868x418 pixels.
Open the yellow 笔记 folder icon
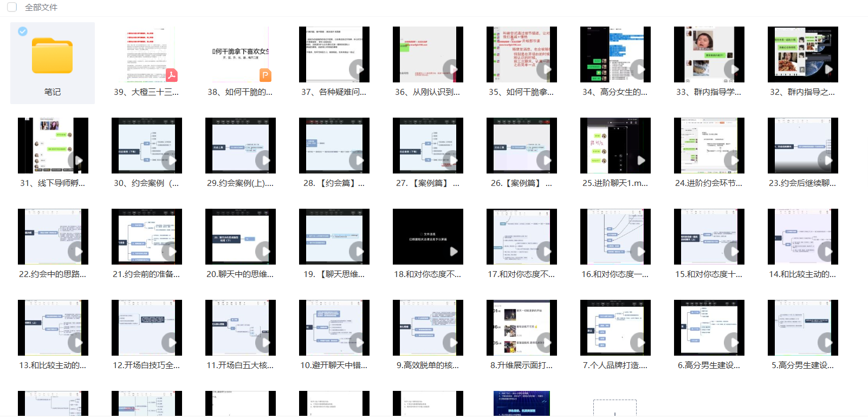(52, 55)
